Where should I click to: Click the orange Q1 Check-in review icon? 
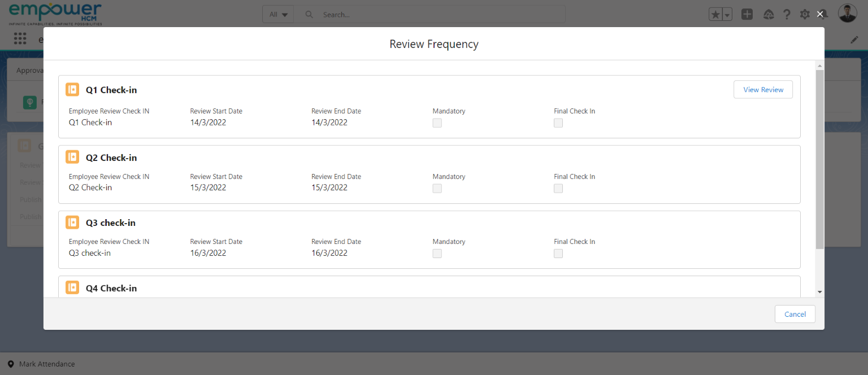coord(72,89)
